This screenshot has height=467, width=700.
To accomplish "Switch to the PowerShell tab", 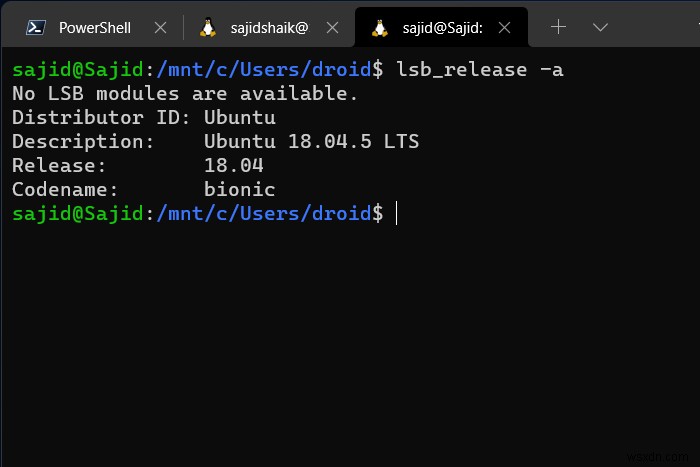I will point(94,28).
